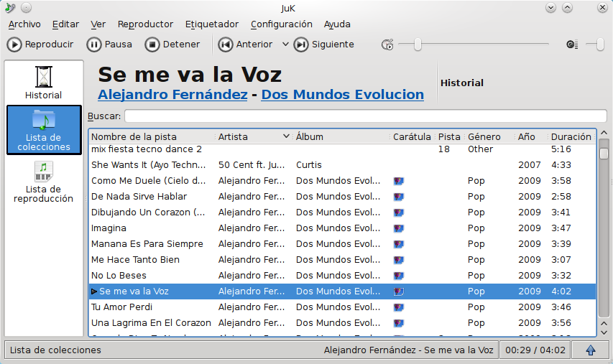This screenshot has width=613, height=364.
Task: Click cover art thumbnail for 'Se me va la Voz'
Action: pos(398,291)
